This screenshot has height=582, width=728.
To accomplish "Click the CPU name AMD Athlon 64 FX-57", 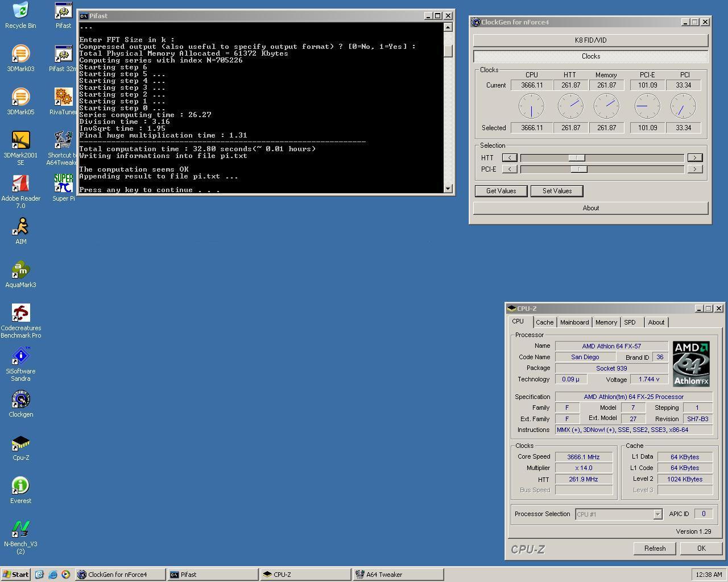I will pos(611,346).
